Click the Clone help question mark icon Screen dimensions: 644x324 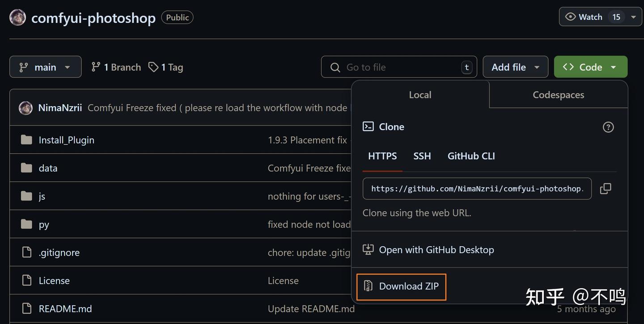pos(608,127)
